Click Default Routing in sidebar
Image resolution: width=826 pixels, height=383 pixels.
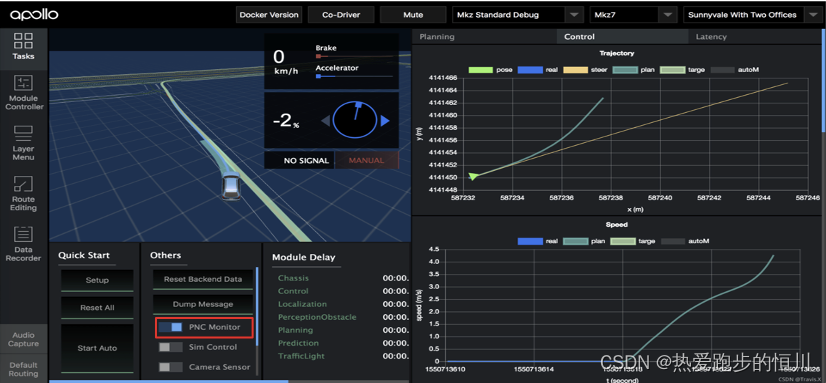pyautogui.click(x=23, y=369)
